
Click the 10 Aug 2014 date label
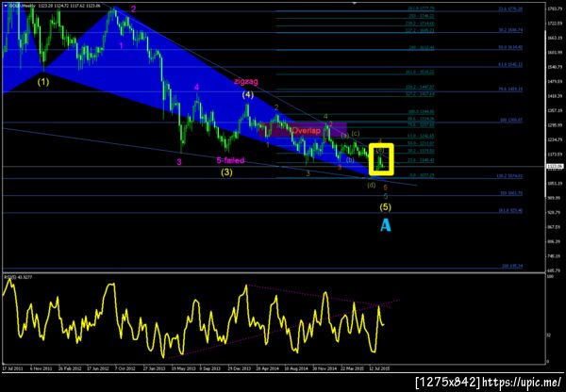tap(295, 369)
